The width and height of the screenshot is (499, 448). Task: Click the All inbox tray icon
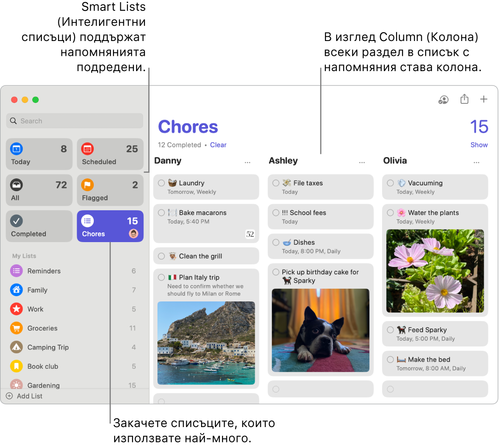point(17,185)
